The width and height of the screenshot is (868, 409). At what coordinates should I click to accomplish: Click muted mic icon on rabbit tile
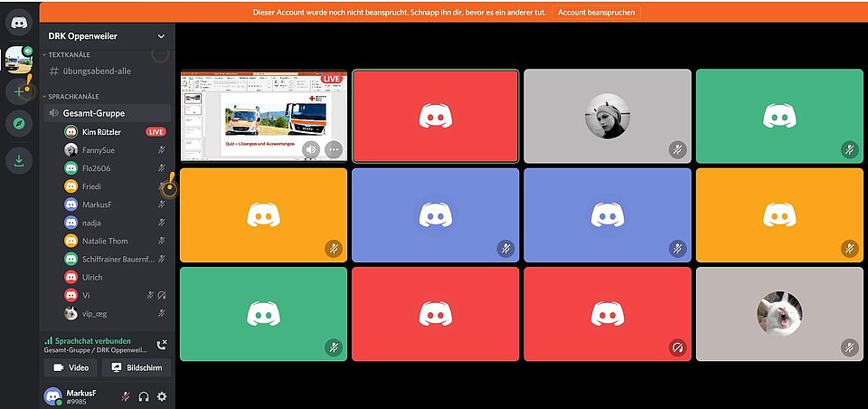(x=849, y=348)
